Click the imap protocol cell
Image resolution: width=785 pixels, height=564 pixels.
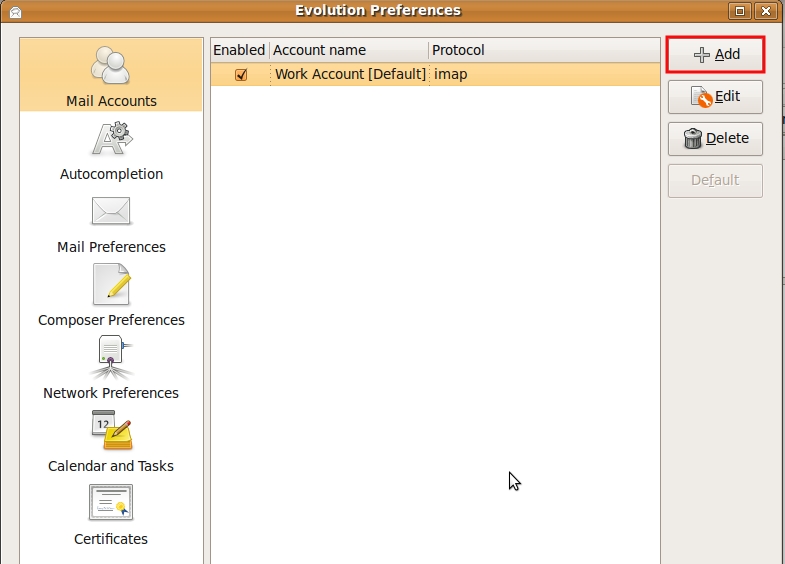(x=451, y=74)
